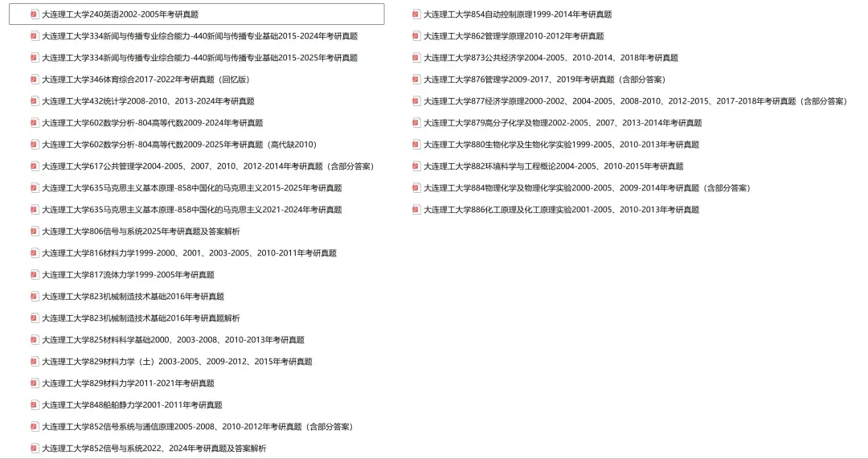Click PDF icon for 829材料力学2011-2021 file
The height and width of the screenshot is (459, 868).
(x=35, y=383)
